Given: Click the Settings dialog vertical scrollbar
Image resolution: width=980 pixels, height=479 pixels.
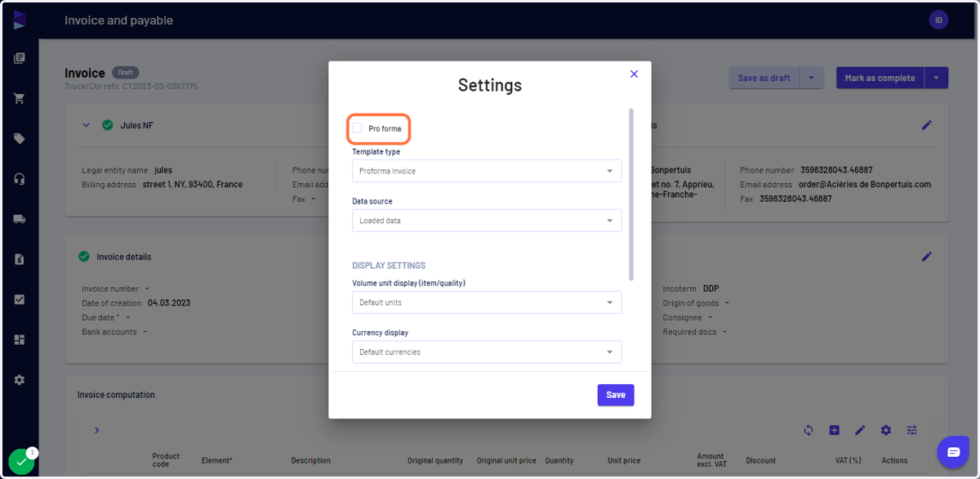Looking at the screenshot, I should (631, 195).
